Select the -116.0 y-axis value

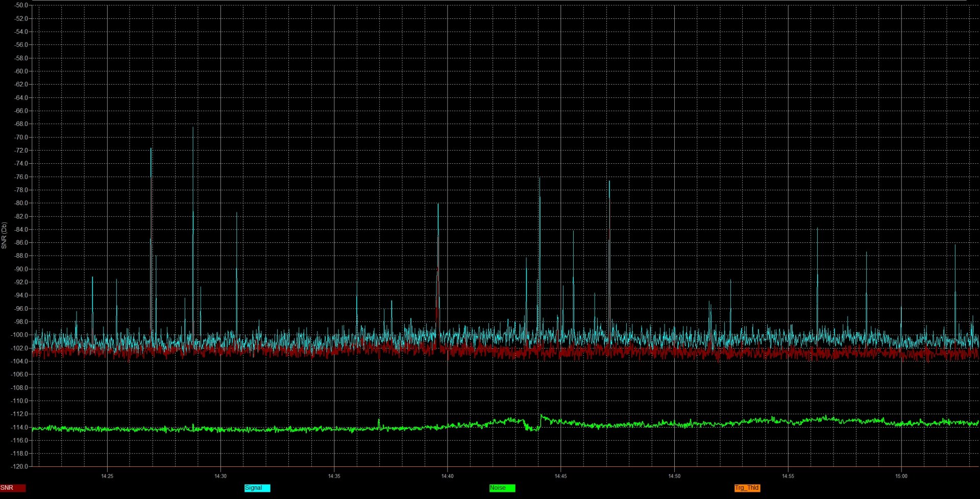pyautogui.click(x=19, y=440)
